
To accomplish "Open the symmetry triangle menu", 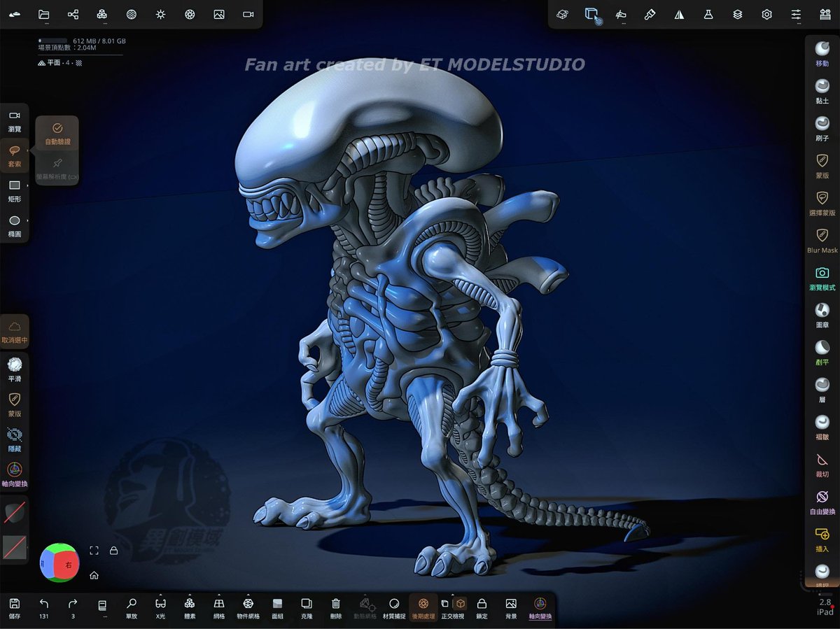I will click(x=679, y=14).
